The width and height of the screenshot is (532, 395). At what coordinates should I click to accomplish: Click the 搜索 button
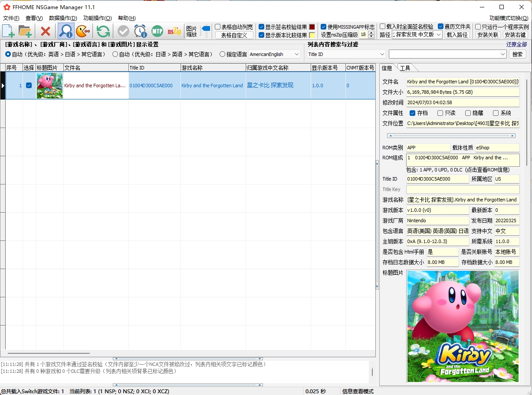tap(517, 54)
